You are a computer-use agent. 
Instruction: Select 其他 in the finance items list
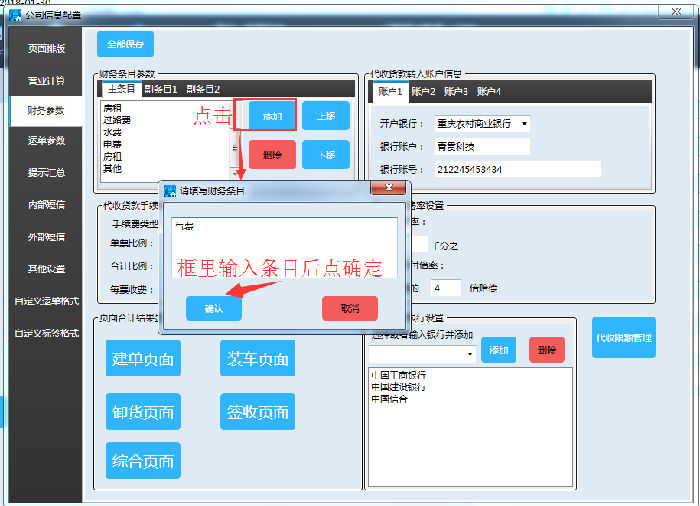[x=113, y=169]
